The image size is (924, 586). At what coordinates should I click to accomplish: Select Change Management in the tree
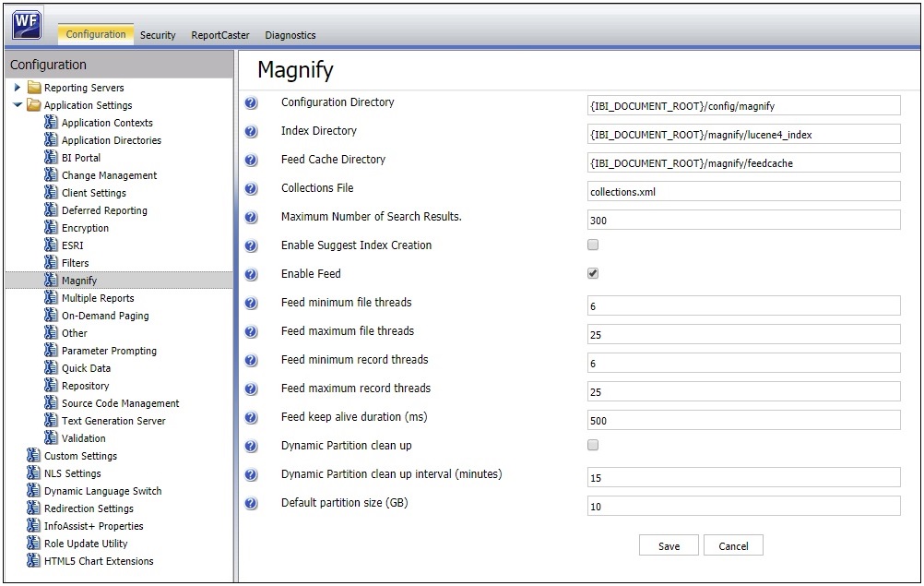click(x=110, y=175)
